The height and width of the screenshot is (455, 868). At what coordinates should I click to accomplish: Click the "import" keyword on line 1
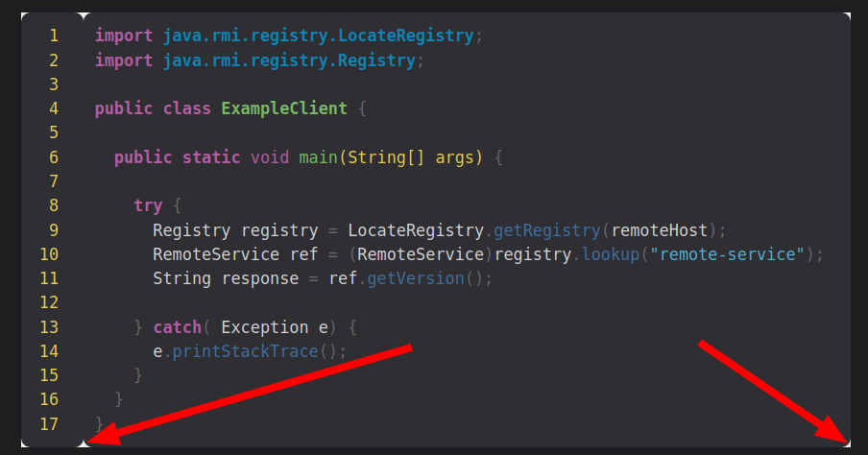click(x=124, y=36)
